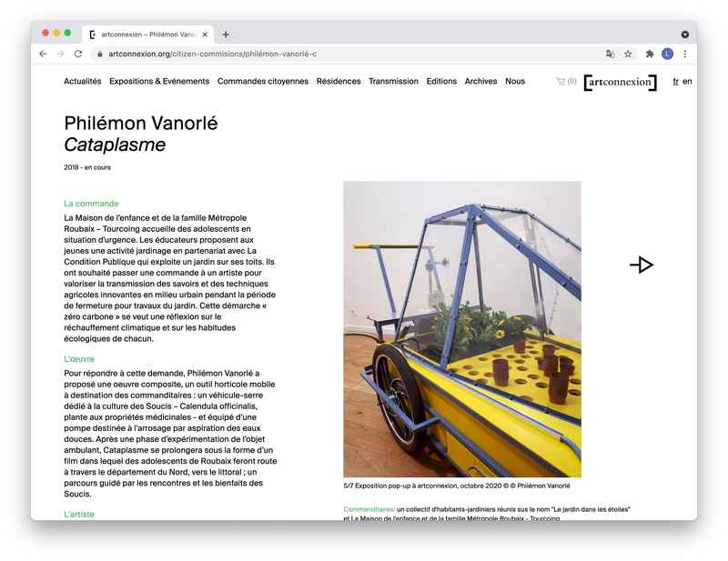This screenshot has height=561, width=728.
Task: Click the '5/7 Exposition pop-up' image caption
Action: tap(457, 486)
